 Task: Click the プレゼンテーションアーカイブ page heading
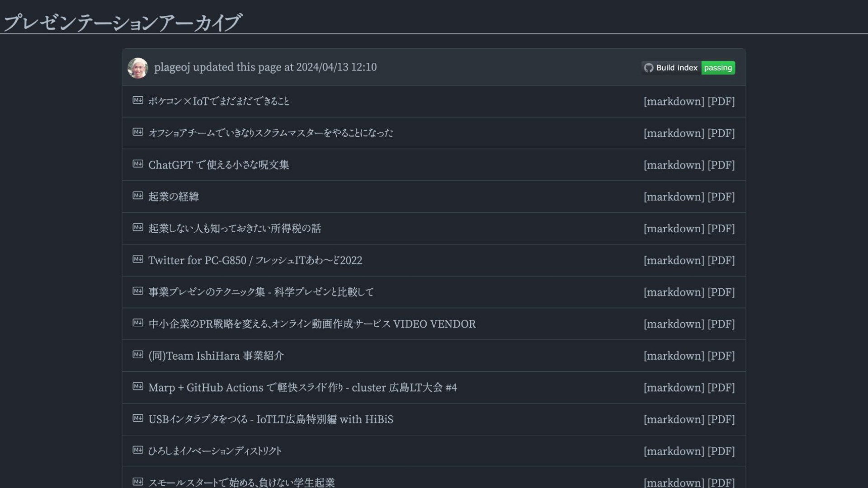pyautogui.click(x=123, y=22)
